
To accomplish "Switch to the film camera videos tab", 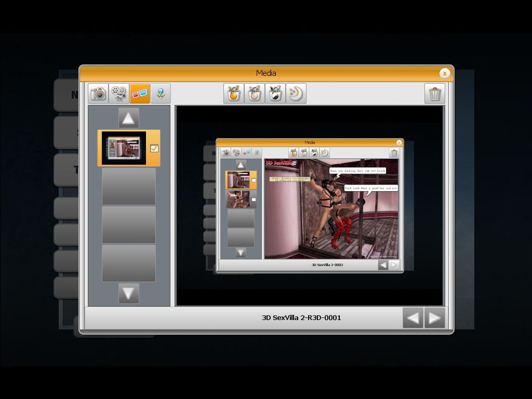I will coord(119,94).
